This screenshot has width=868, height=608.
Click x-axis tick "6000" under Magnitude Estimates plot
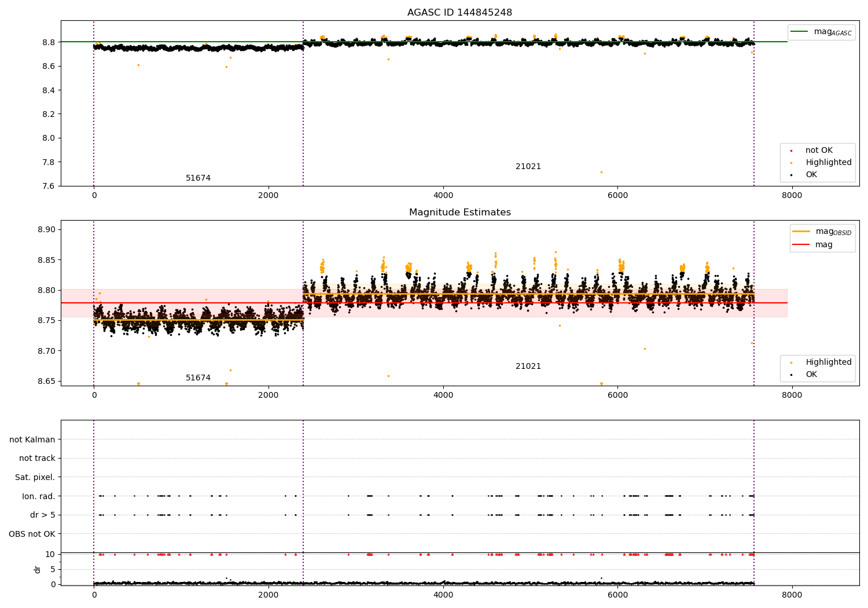click(617, 395)
